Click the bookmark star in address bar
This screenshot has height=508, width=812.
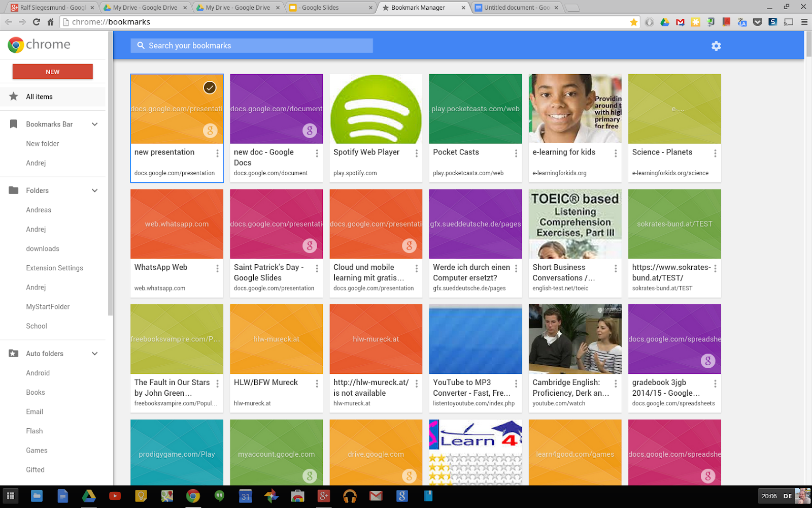pyautogui.click(x=633, y=22)
